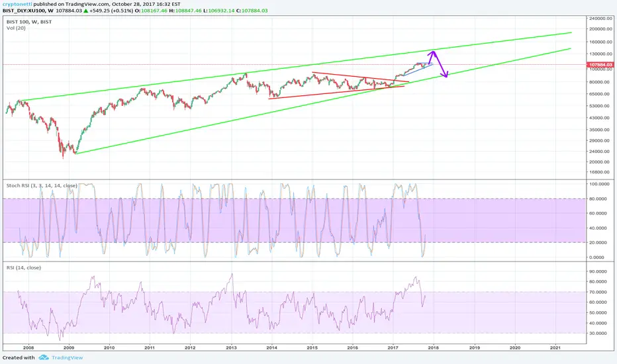Open the TradingView link beside the logo
Viewport: 617px width, 364px height.
68,357
